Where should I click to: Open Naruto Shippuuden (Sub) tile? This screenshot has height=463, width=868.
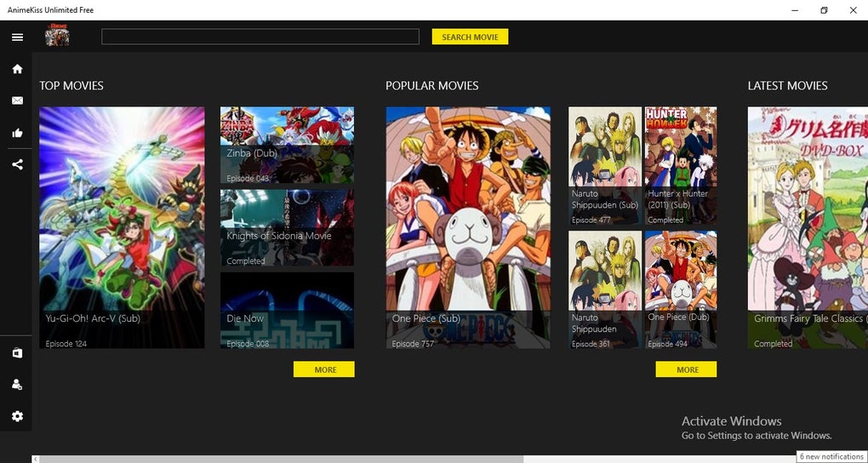coord(605,166)
